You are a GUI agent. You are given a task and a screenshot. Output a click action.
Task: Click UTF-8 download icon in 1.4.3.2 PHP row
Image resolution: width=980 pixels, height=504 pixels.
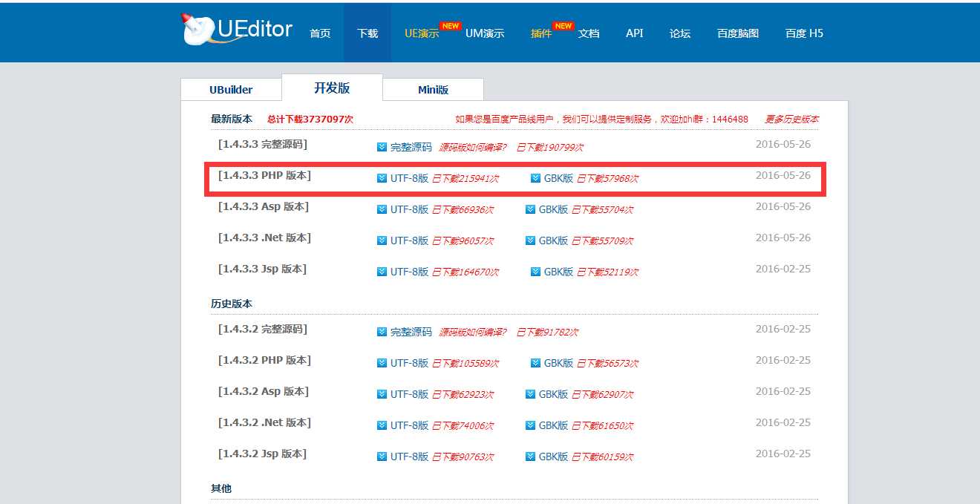click(x=382, y=363)
